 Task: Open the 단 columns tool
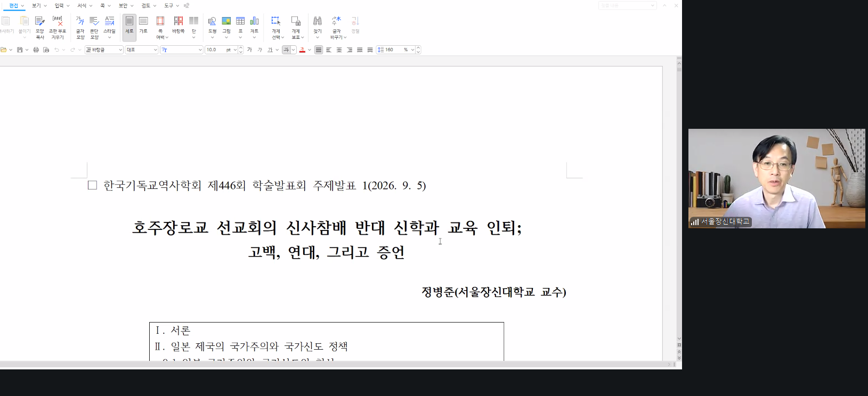click(194, 27)
